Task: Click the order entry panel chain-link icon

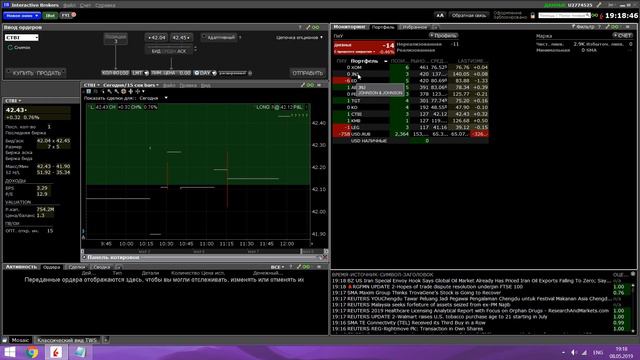Action: point(316,27)
